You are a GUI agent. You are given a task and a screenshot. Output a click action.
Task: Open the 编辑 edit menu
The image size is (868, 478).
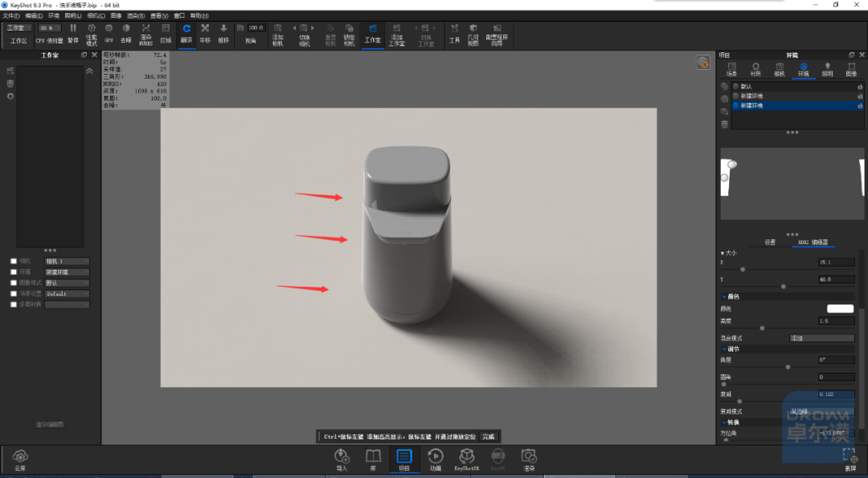[x=33, y=16]
